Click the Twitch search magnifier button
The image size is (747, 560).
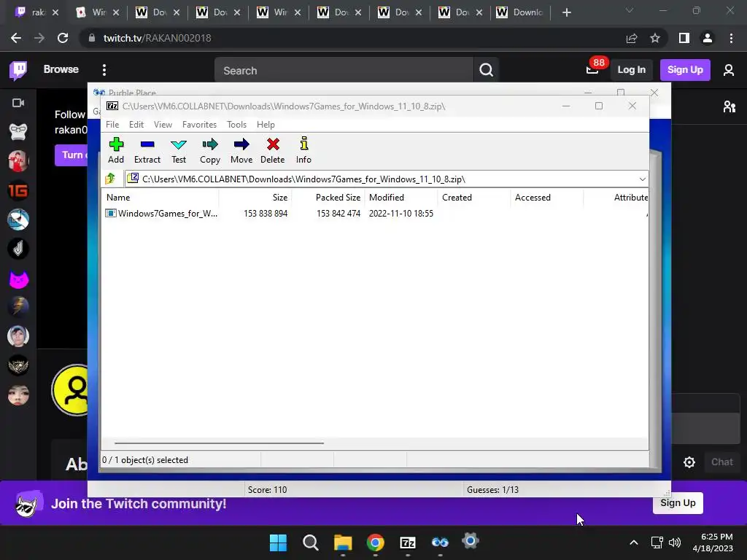coord(486,71)
